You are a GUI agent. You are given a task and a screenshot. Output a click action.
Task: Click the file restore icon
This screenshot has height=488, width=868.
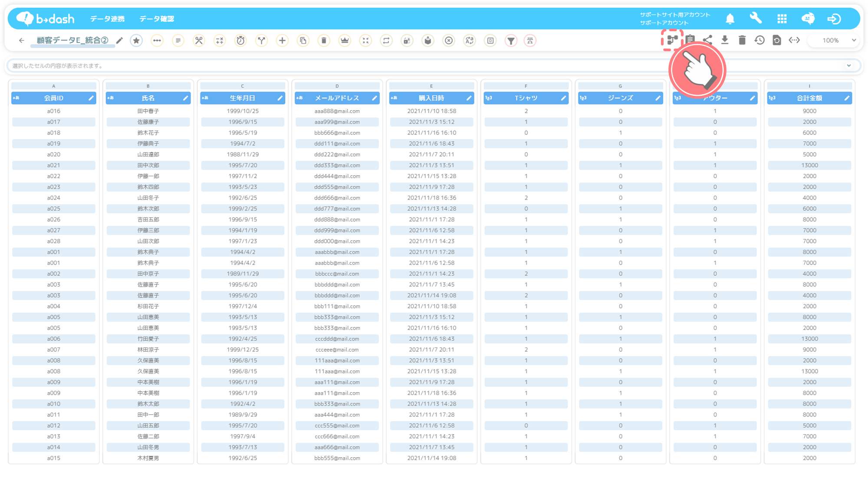point(777,40)
